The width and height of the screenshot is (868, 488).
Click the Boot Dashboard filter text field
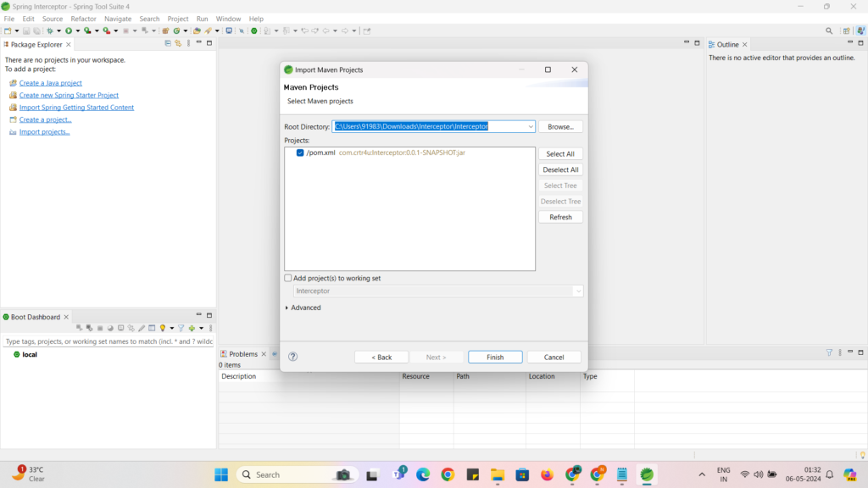[x=108, y=341]
